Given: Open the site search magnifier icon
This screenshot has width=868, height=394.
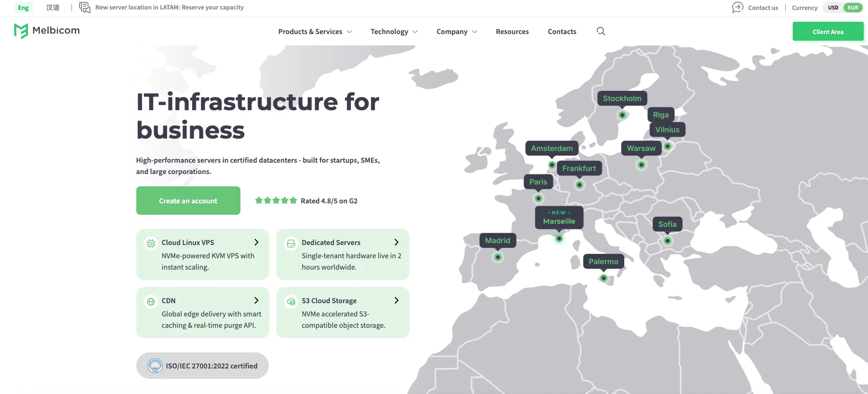Looking at the screenshot, I should [601, 31].
